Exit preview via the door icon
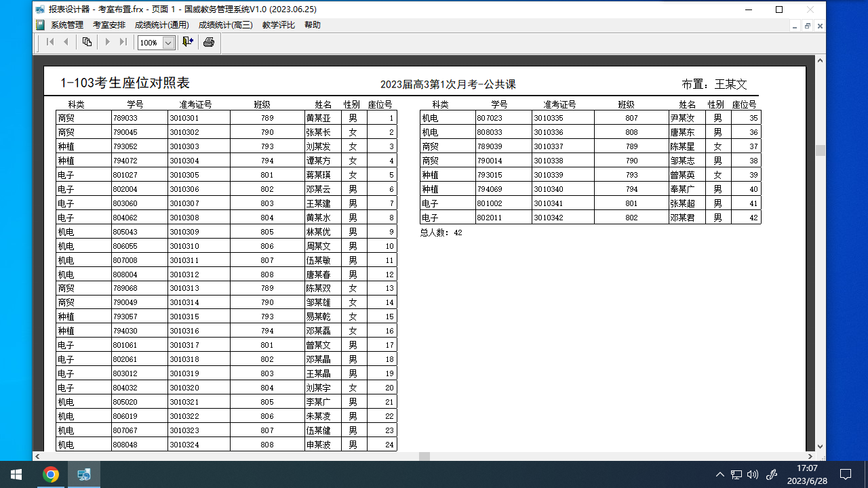The image size is (868, 488). [188, 41]
